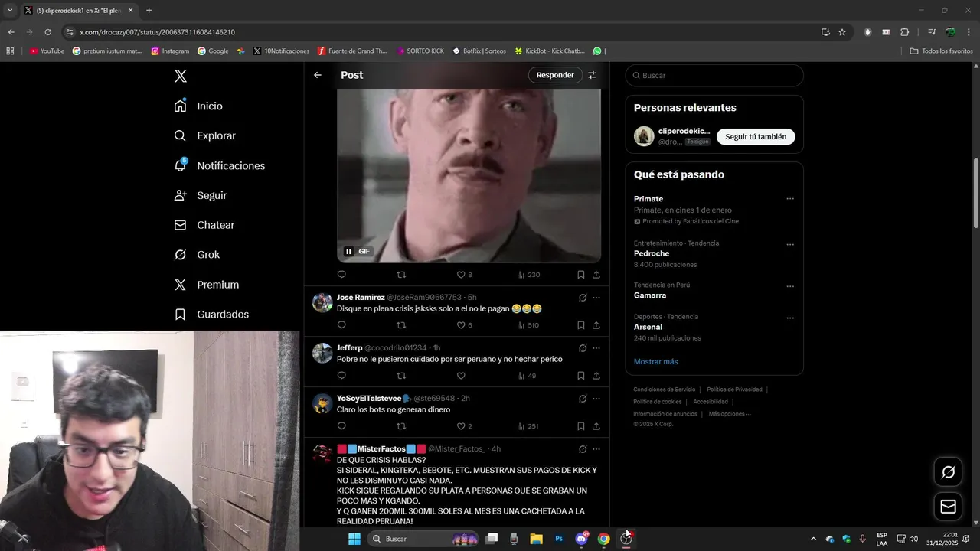Open File Explorer from taskbar
The width and height of the screenshot is (980, 551).
536,539
